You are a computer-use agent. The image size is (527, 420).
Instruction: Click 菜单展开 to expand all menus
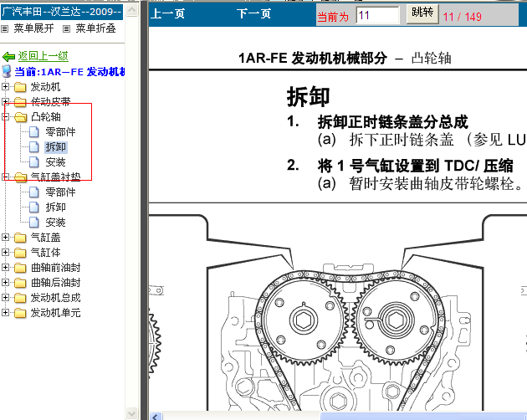[33, 28]
